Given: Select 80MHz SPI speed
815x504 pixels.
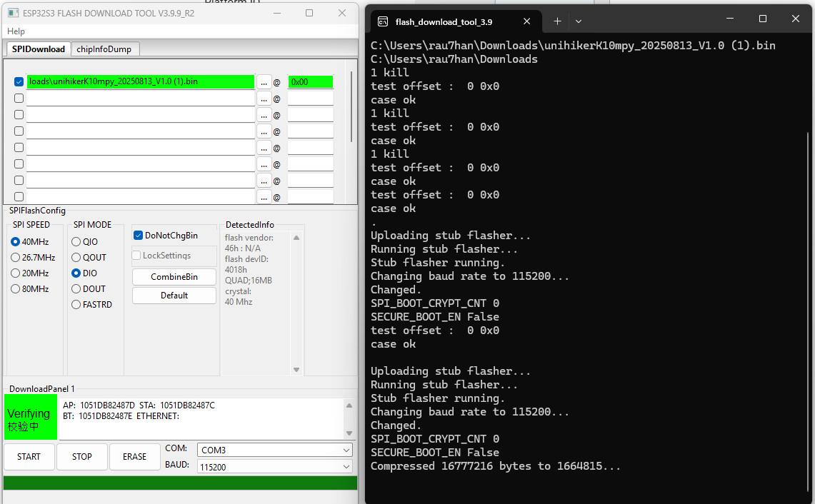Looking at the screenshot, I should tap(16, 289).
